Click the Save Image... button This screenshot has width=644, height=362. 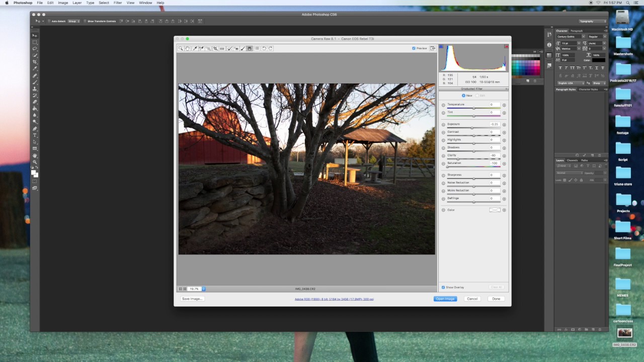tap(192, 299)
